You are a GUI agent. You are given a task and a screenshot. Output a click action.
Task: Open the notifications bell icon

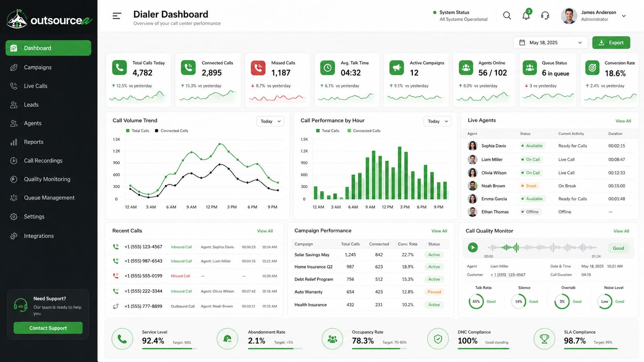pyautogui.click(x=526, y=15)
